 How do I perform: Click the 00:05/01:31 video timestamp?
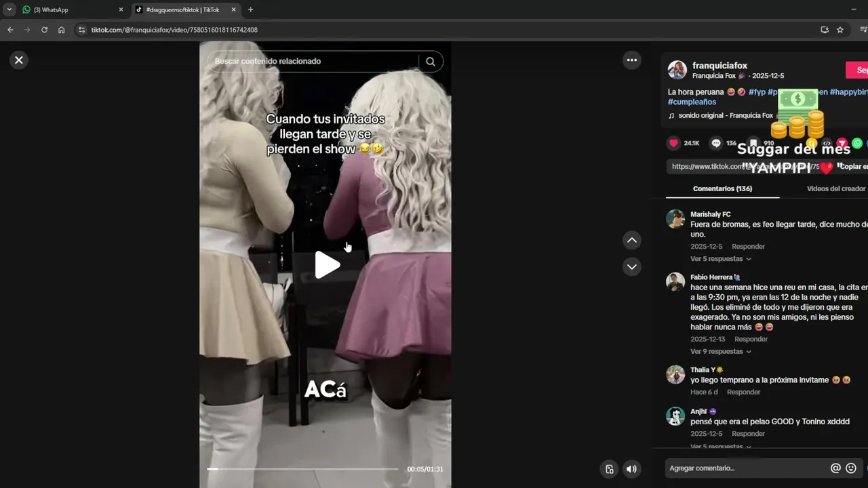point(425,469)
